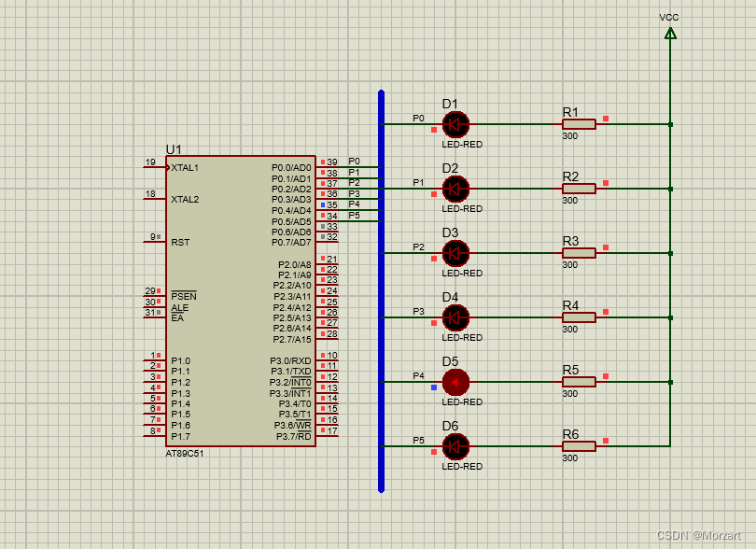The width and height of the screenshot is (756, 549).
Task: Click the D6 reference label
Action: click(x=450, y=426)
